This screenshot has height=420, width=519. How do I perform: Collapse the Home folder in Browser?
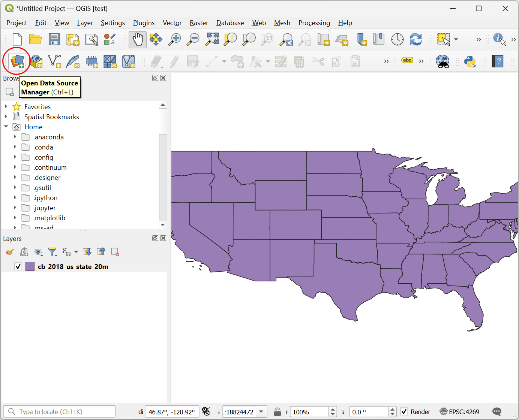click(x=6, y=127)
